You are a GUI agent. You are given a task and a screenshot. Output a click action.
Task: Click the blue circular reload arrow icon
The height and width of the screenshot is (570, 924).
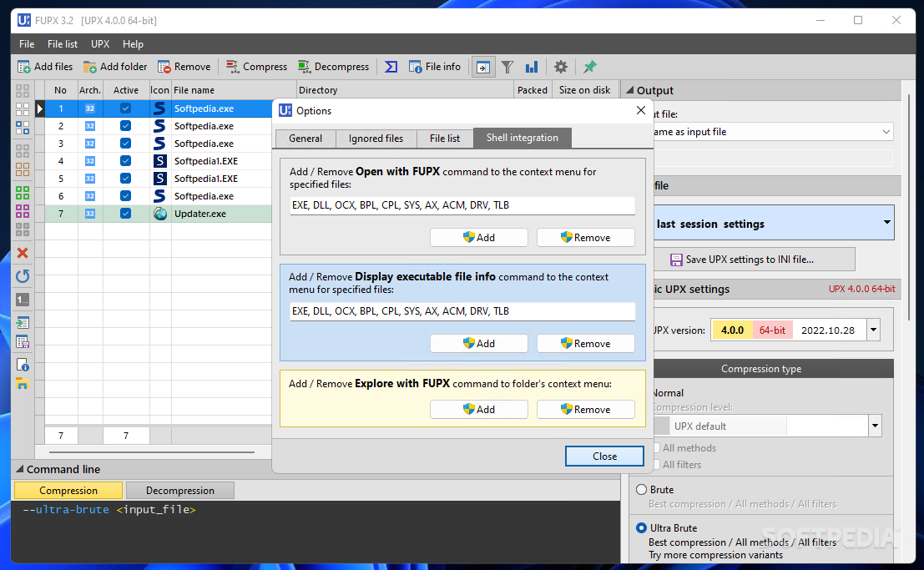pos(23,276)
